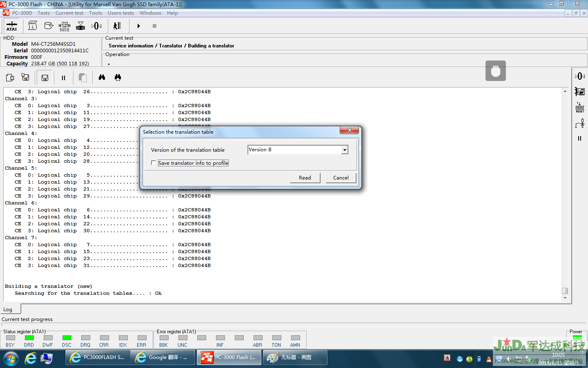Switch to 无标题 - 画图 taskbar window

tap(294, 357)
